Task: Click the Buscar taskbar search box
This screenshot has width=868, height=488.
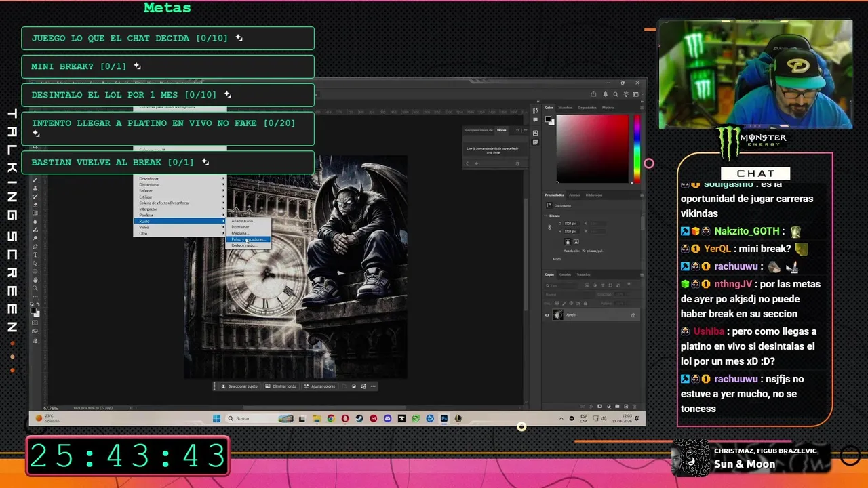Action: point(260,418)
